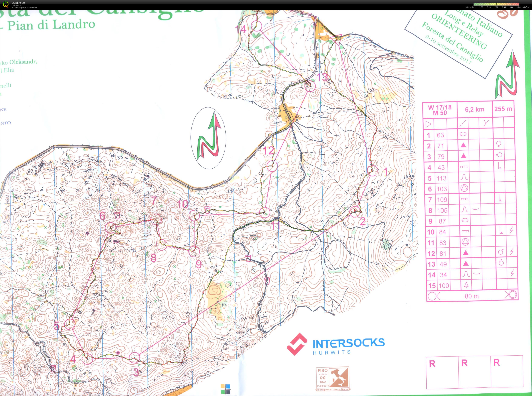Click the 7:00 pace label
532x396 pixels.
(x=497, y=7)
